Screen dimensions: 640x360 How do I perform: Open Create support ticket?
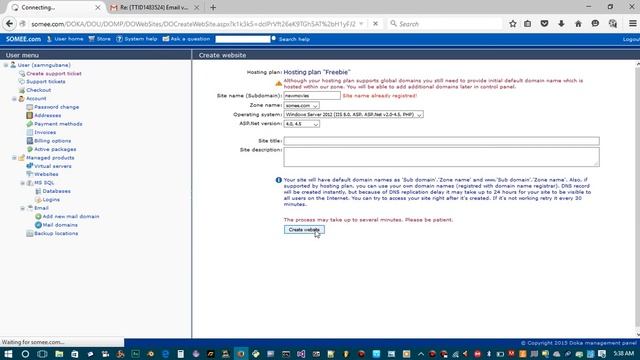pyautogui.click(x=53, y=73)
